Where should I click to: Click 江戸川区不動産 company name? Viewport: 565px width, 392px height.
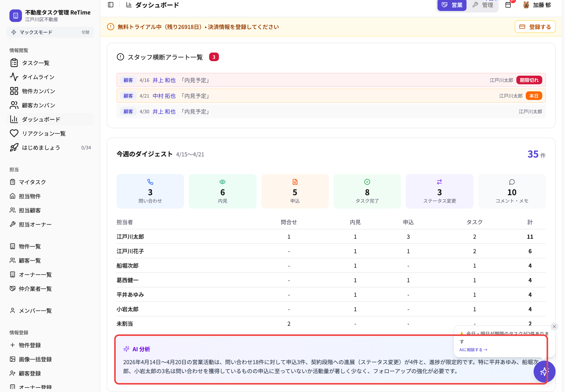tap(42, 19)
